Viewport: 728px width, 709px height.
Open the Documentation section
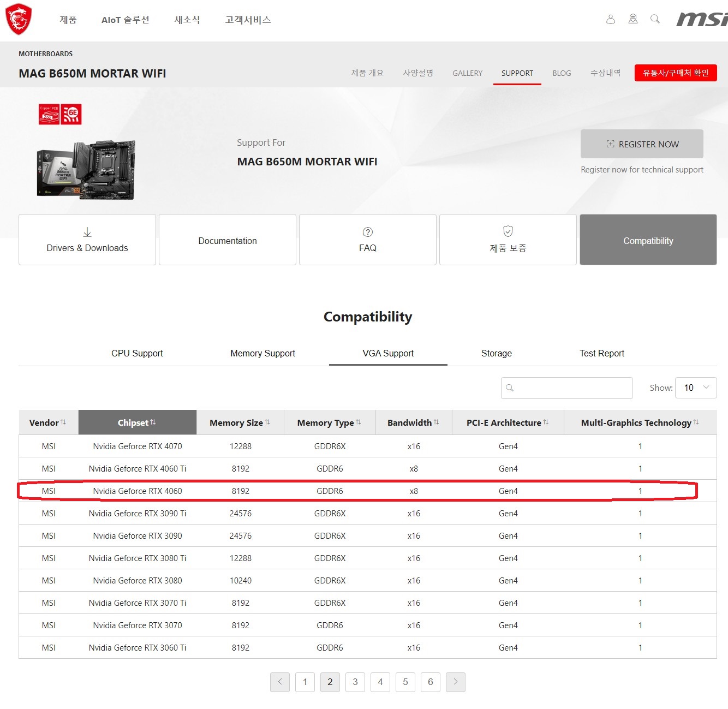[228, 240]
